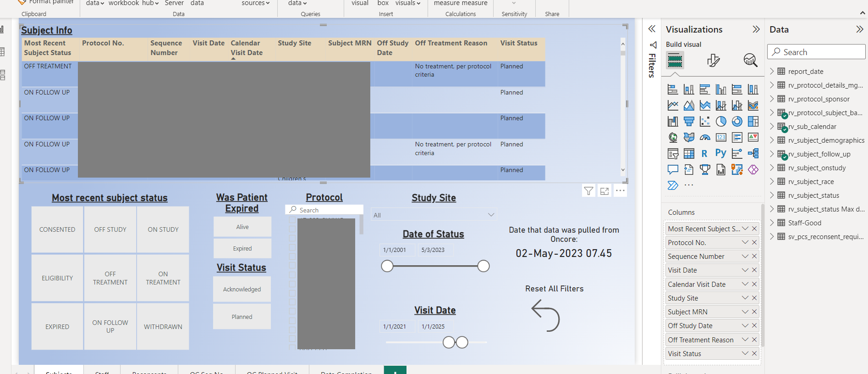This screenshot has height=374, width=868.
Task: Open Visit Status field options chevron
Action: (745, 353)
